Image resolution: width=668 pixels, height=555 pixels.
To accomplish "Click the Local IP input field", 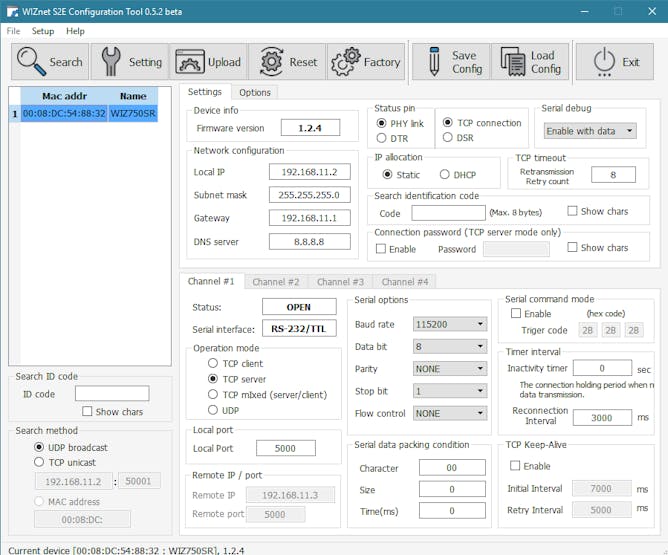I will 310,172.
